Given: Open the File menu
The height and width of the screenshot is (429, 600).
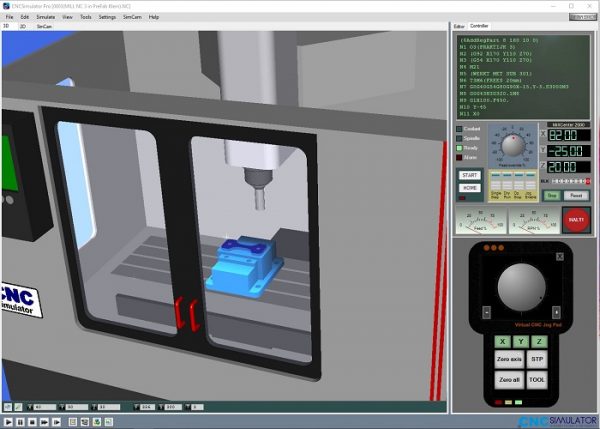Looking at the screenshot, I should tap(9, 17).
